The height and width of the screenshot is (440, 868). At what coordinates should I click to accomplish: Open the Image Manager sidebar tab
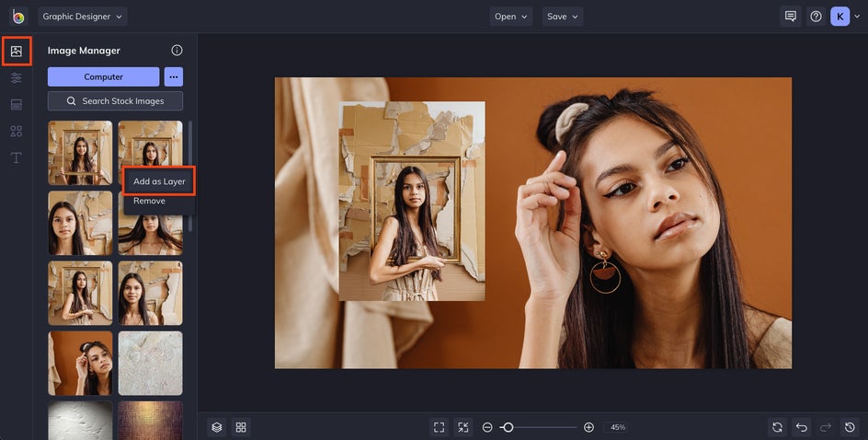coord(16,52)
